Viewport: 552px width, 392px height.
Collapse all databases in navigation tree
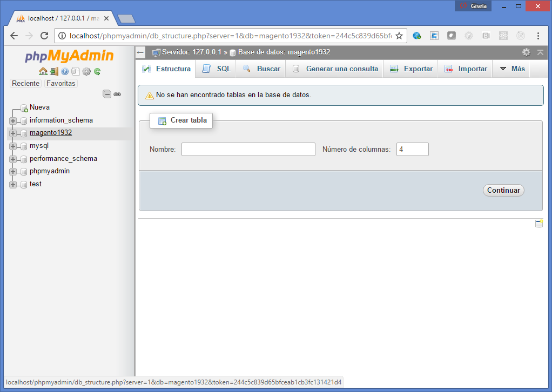tap(107, 94)
